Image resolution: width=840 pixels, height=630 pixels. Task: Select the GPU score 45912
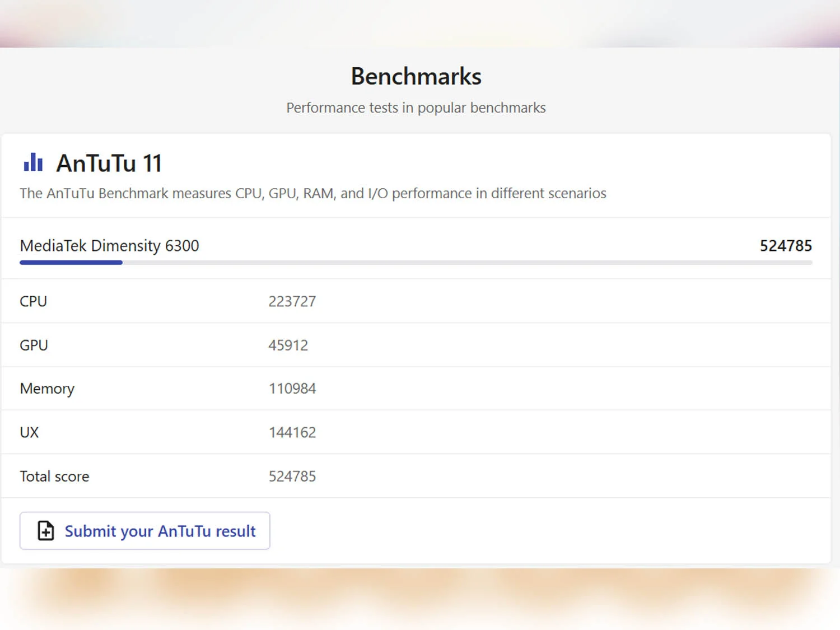(288, 345)
